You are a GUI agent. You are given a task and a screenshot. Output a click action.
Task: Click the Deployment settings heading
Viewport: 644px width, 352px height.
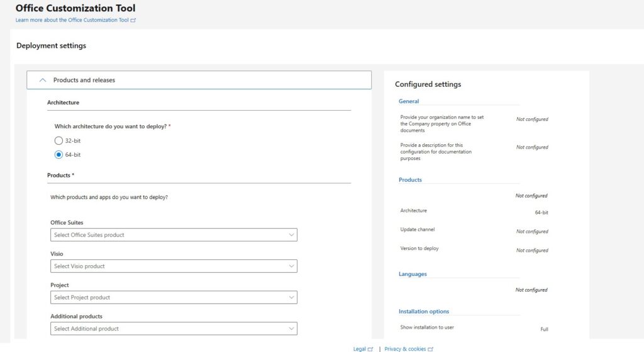pos(52,45)
